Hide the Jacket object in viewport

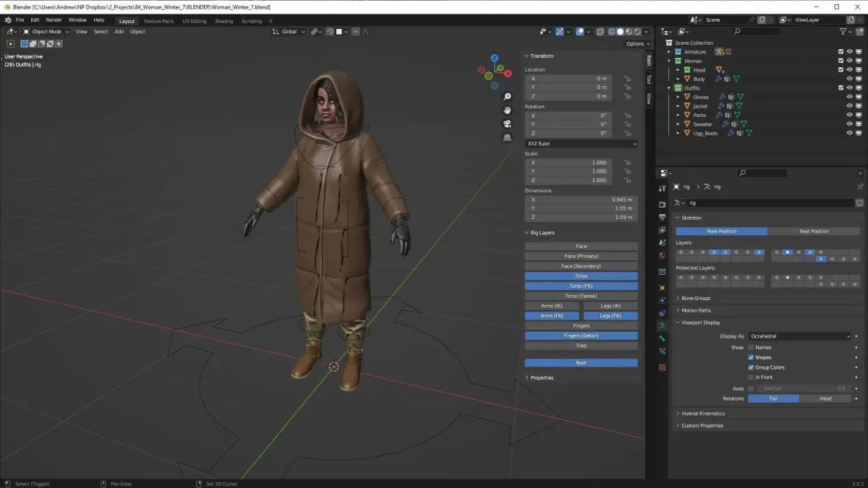pyautogui.click(x=850, y=106)
